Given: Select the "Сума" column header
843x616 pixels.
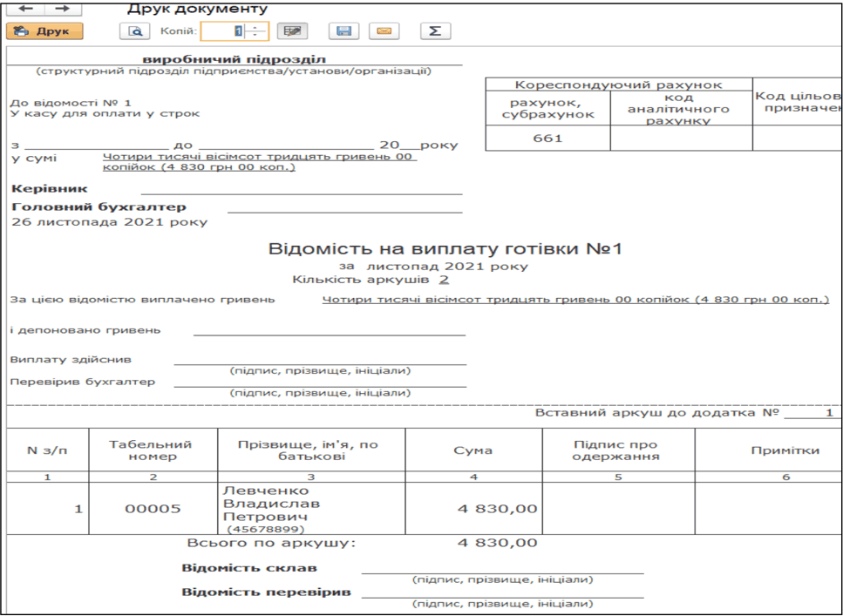Looking at the screenshot, I should point(473,450).
